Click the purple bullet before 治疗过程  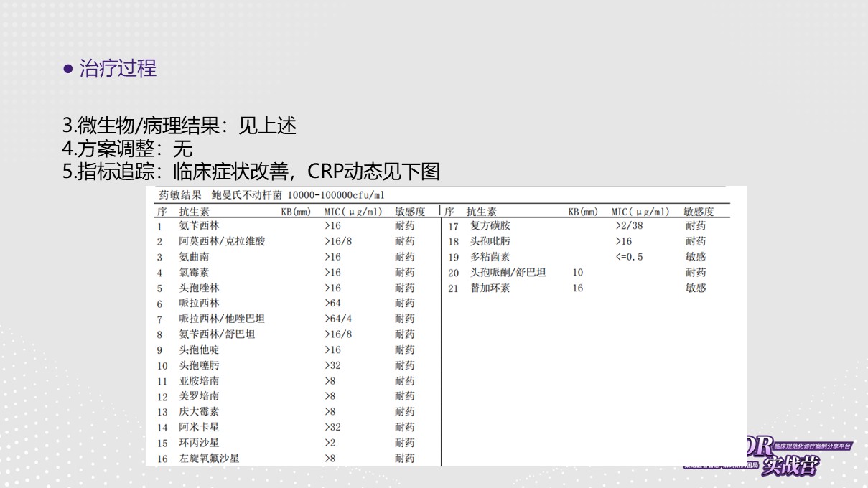click(69, 70)
